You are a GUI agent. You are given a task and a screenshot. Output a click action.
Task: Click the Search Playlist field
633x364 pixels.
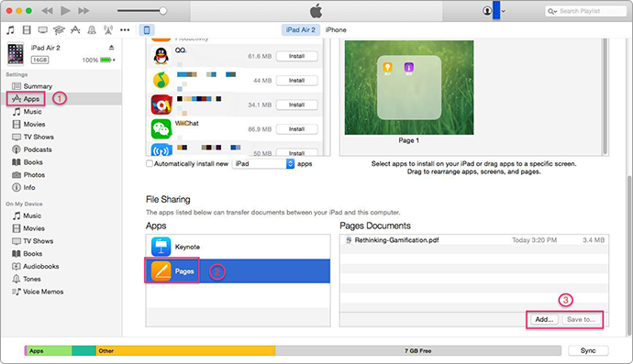[585, 11]
